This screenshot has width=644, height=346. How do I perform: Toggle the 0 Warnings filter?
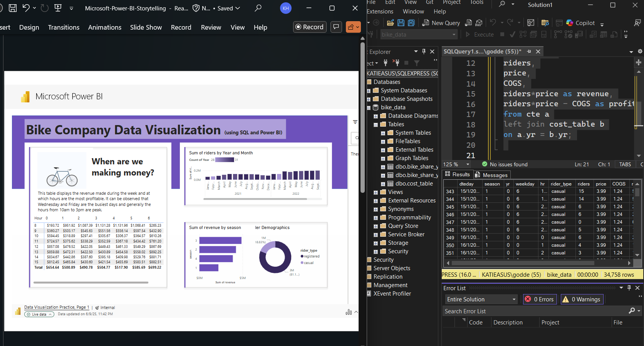coord(582,299)
